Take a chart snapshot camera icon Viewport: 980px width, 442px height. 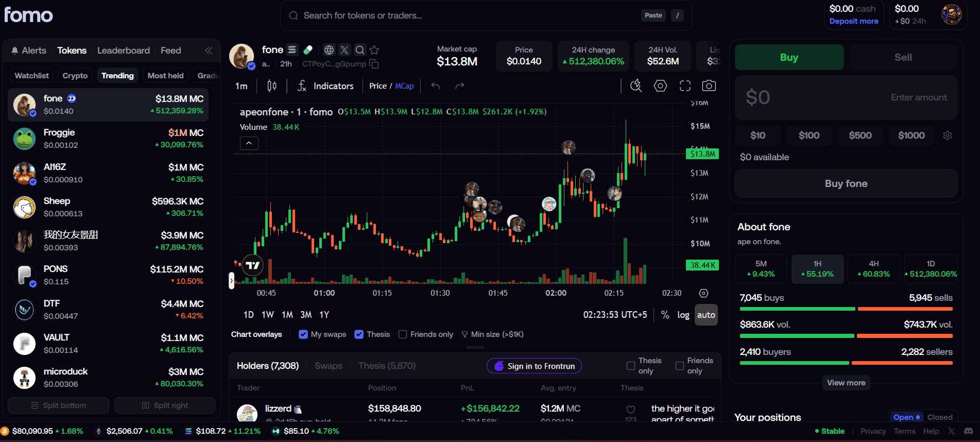(x=709, y=86)
